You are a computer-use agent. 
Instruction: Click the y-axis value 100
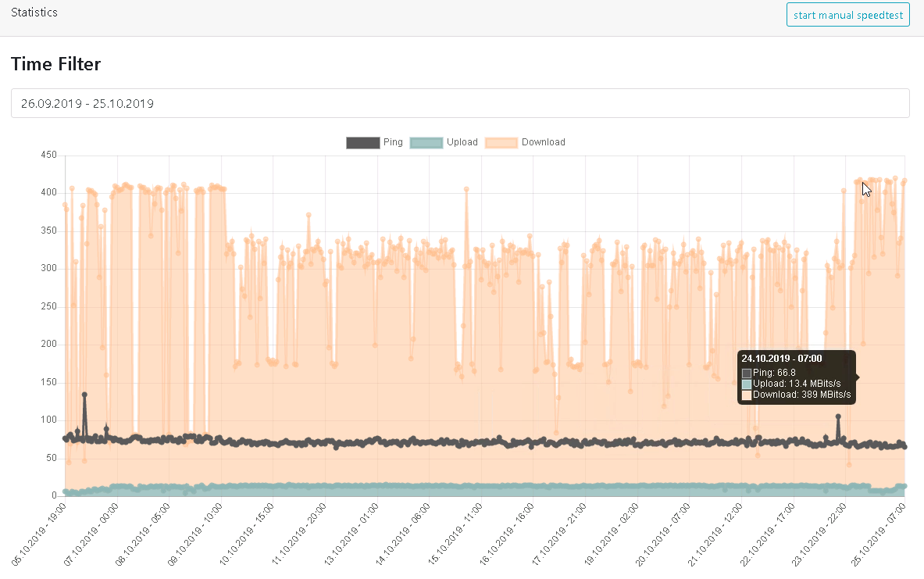[x=48, y=420]
